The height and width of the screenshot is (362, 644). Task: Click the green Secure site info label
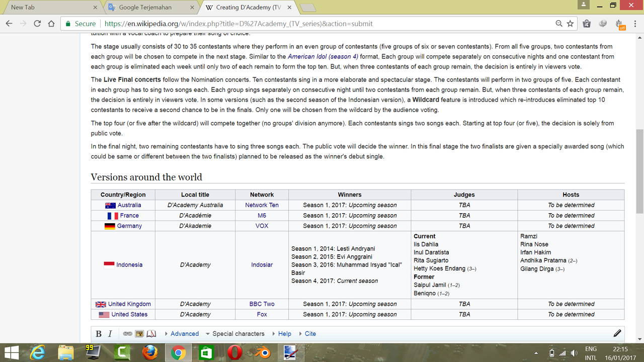coord(80,24)
